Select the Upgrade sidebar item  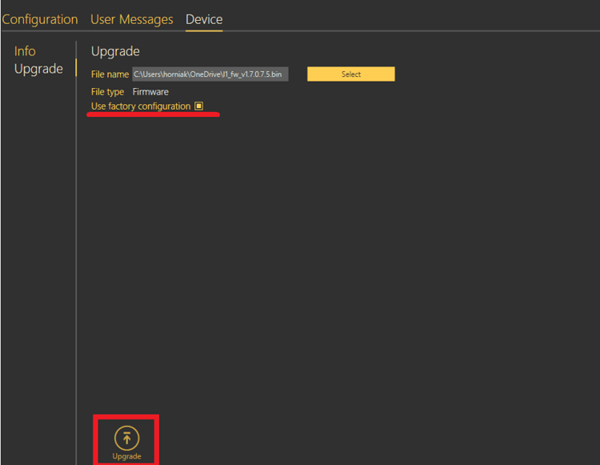point(39,69)
